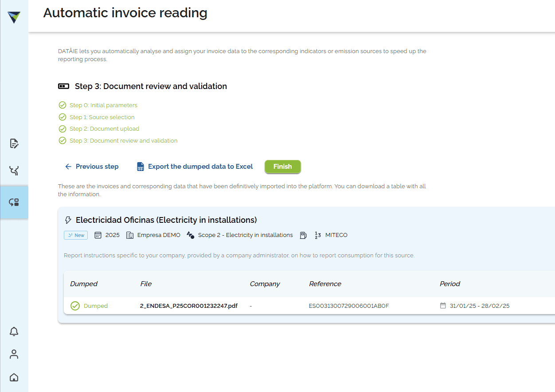Select the automatic invoice reading sidebar icon
The width and height of the screenshot is (555, 392).
14,202
